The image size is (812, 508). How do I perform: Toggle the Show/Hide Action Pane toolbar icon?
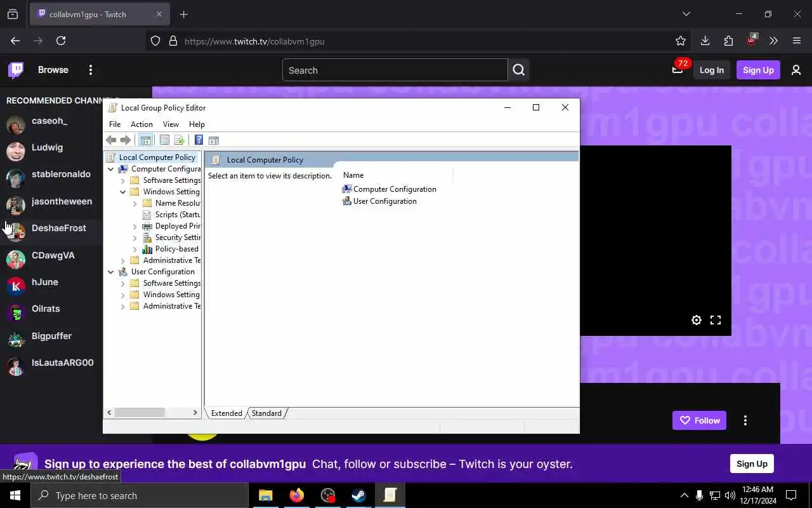coord(214,140)
